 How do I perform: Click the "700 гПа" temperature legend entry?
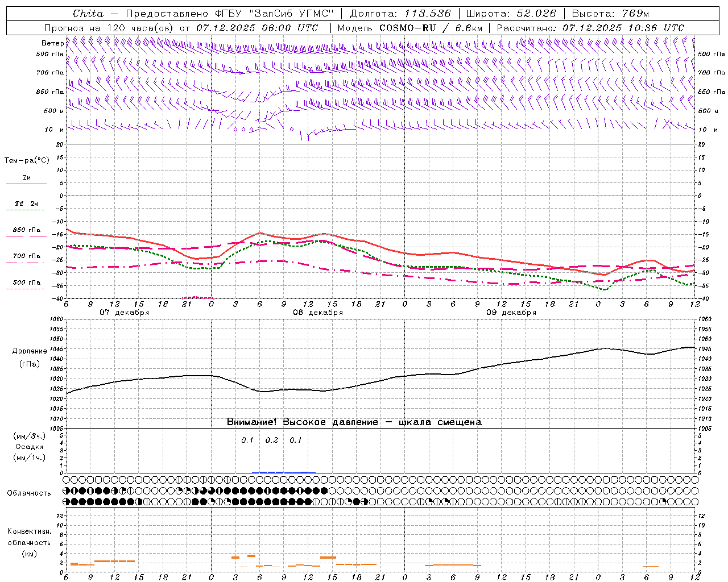point(26,259)
